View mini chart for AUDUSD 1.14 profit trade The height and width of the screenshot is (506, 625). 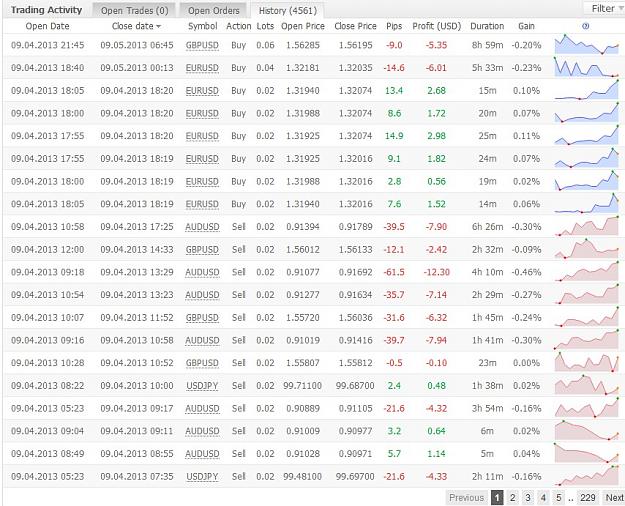coord(586,453)
